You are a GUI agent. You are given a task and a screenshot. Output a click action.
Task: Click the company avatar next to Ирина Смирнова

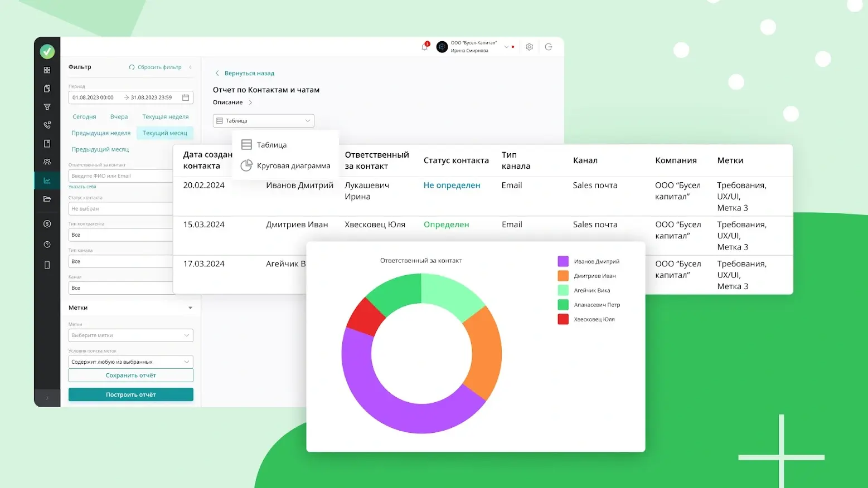tap(442, 47)
